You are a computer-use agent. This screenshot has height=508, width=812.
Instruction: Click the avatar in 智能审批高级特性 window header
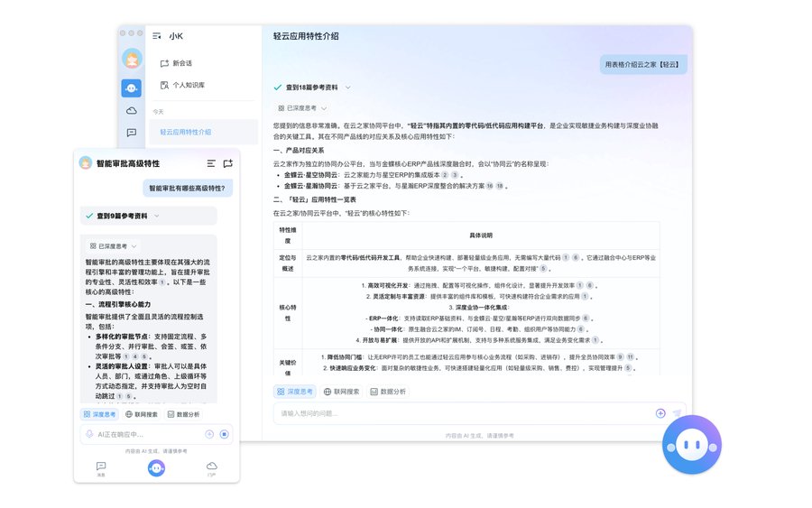(x=86, y=163)
